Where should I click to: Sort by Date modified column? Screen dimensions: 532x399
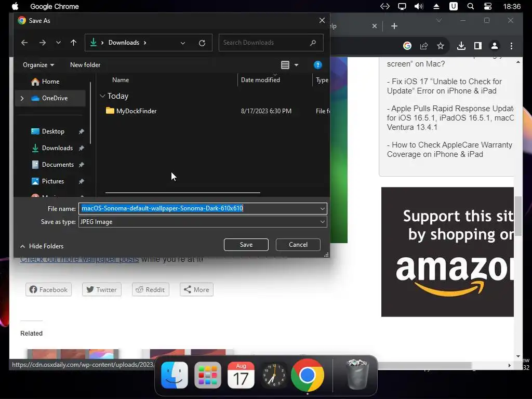click(x=260, y=80)
